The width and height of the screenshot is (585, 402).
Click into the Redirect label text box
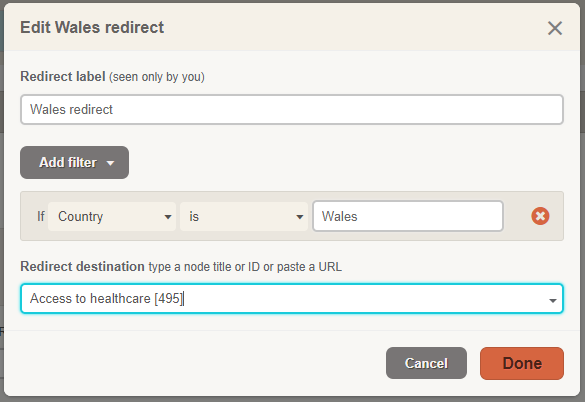coord(292,109)
